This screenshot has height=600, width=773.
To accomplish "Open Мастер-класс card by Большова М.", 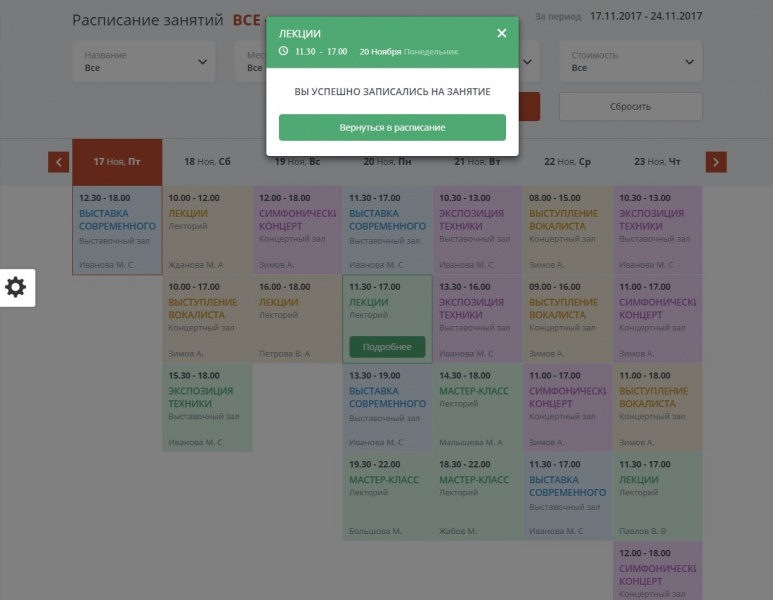I will 387,496.
